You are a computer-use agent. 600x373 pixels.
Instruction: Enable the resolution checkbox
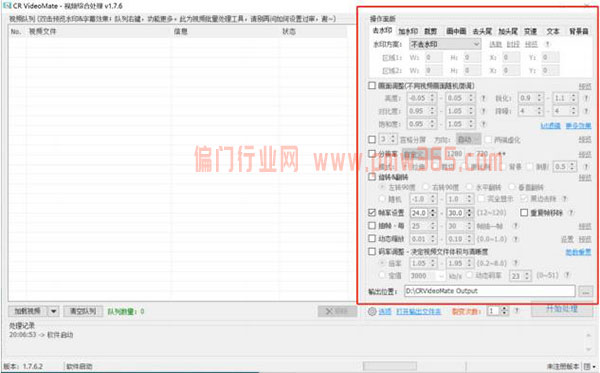[372, 154]
